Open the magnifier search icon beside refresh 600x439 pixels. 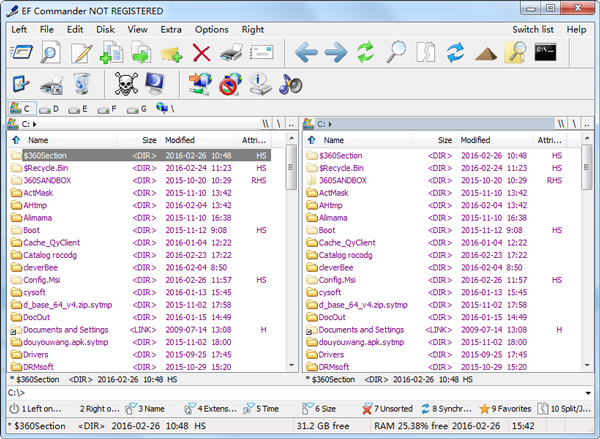coord(396,52)
